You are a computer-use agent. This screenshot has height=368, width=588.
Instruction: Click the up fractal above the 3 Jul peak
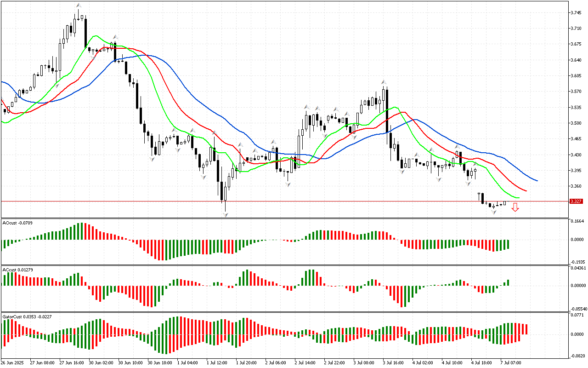(384, 82)
